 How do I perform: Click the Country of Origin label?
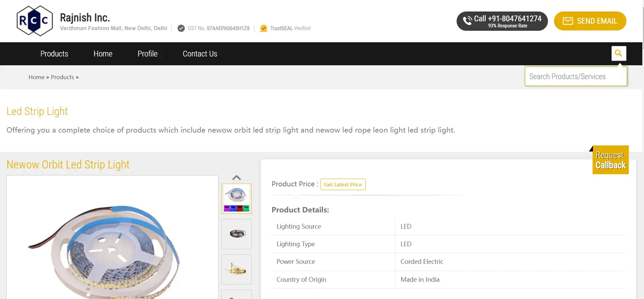[x=301, y=279]
